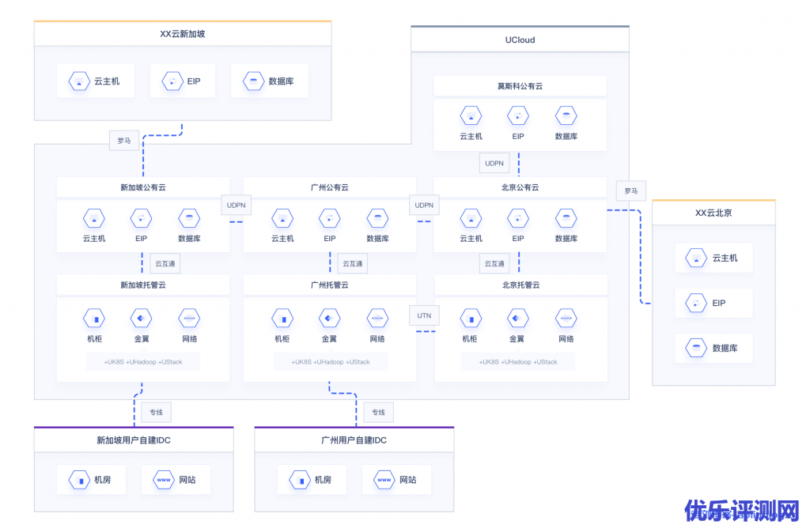Click the 机房 icon in 新加坡用户自建IDC
Viewport: 810px width, 532px height.
[x=79, y=480]
